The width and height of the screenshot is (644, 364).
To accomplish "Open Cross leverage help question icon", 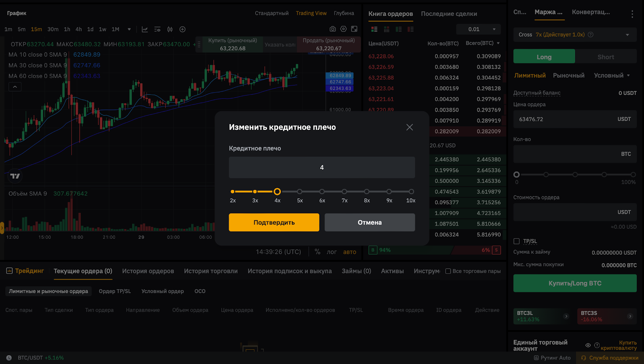I will [590, 35].
